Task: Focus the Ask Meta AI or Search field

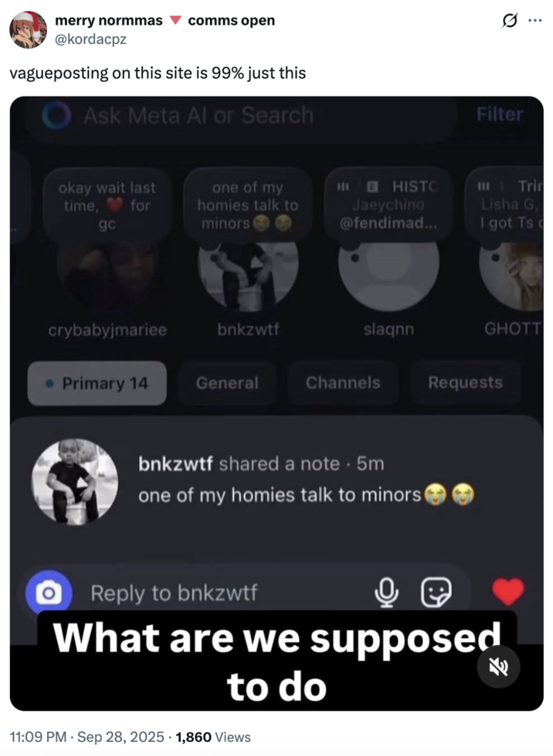Action: click(241, 116)
